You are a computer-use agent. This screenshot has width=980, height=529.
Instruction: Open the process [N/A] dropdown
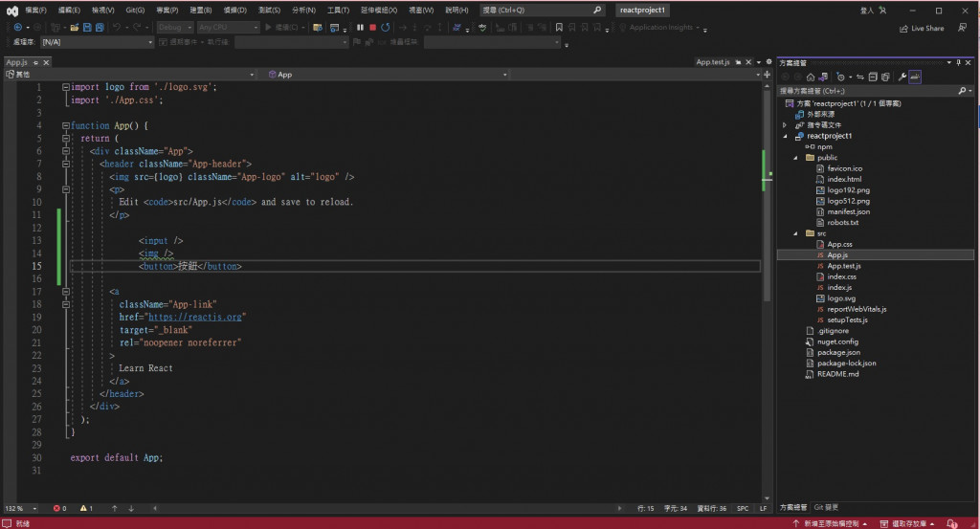click(97, 42)
